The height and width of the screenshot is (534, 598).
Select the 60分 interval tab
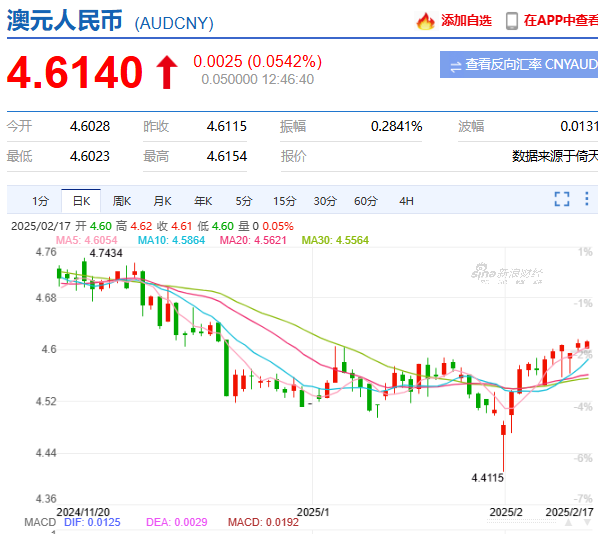(x=366, y=201)
